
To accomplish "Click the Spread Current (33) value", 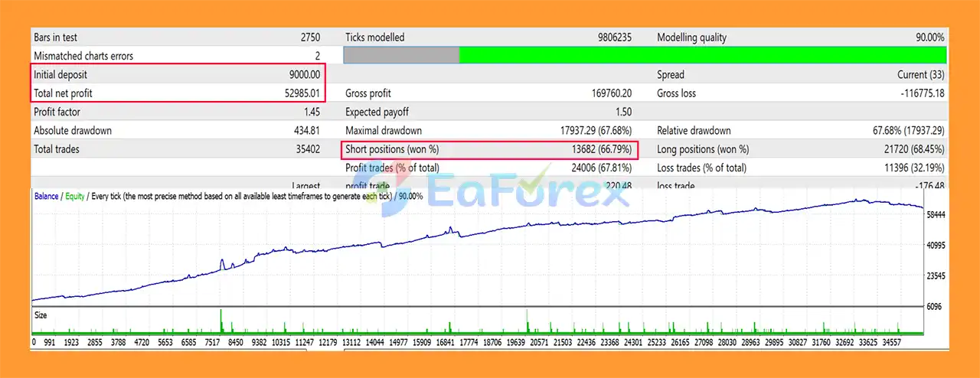I will (x=920, y=75).
